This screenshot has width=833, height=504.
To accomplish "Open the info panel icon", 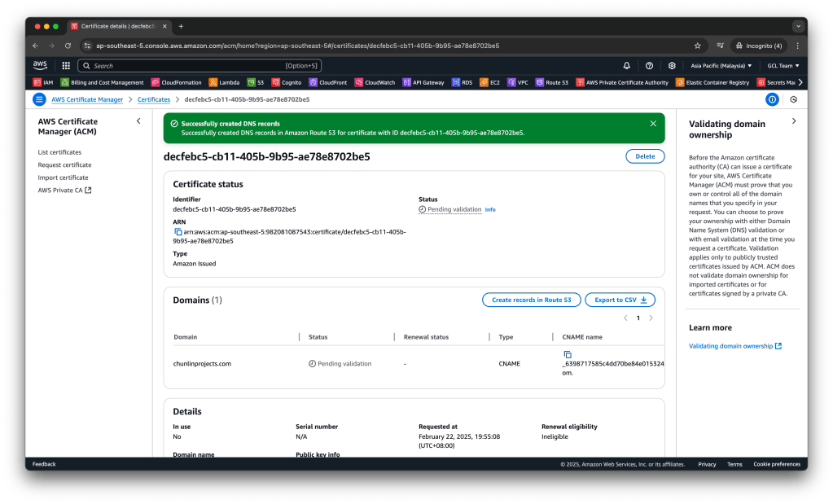I will point(772,99).
